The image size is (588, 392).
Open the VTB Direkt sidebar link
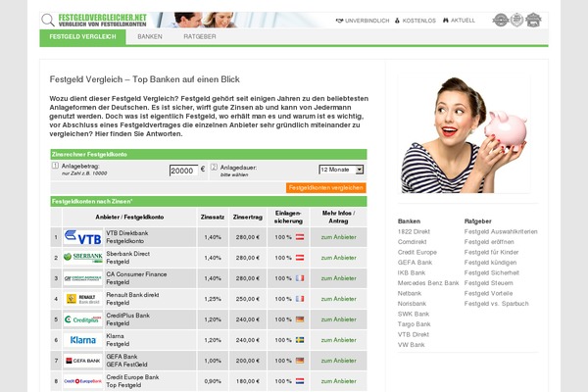tap(414, 334)
